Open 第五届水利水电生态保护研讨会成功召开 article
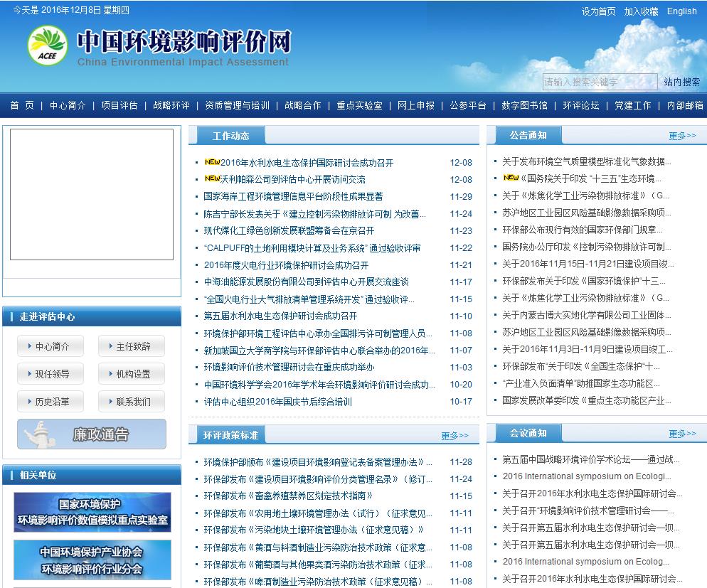 pos(280,316)
